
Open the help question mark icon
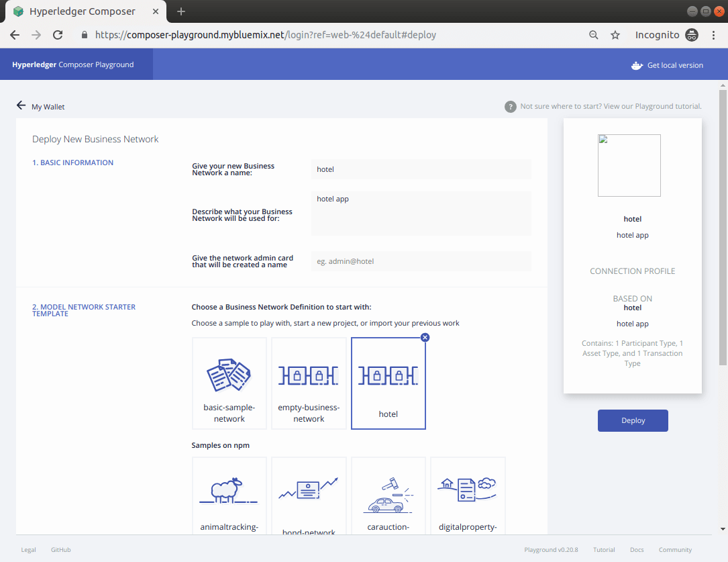click(x=510, y=107)
